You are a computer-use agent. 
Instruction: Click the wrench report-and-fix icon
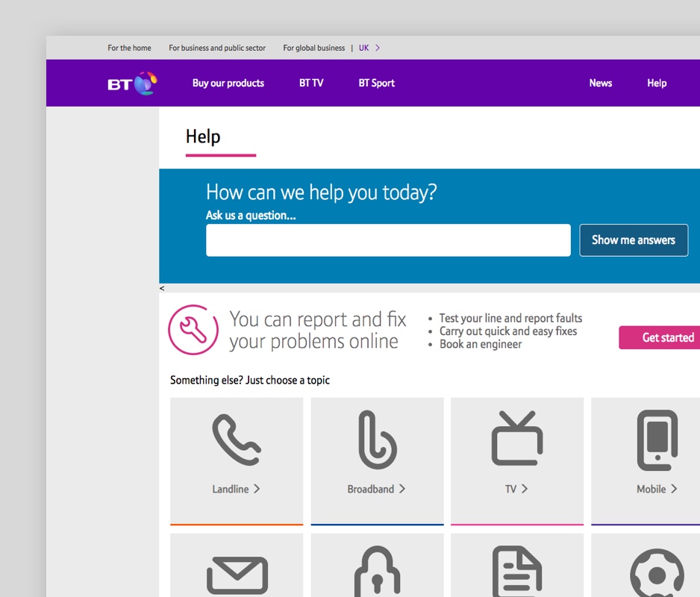coord(193,330)
